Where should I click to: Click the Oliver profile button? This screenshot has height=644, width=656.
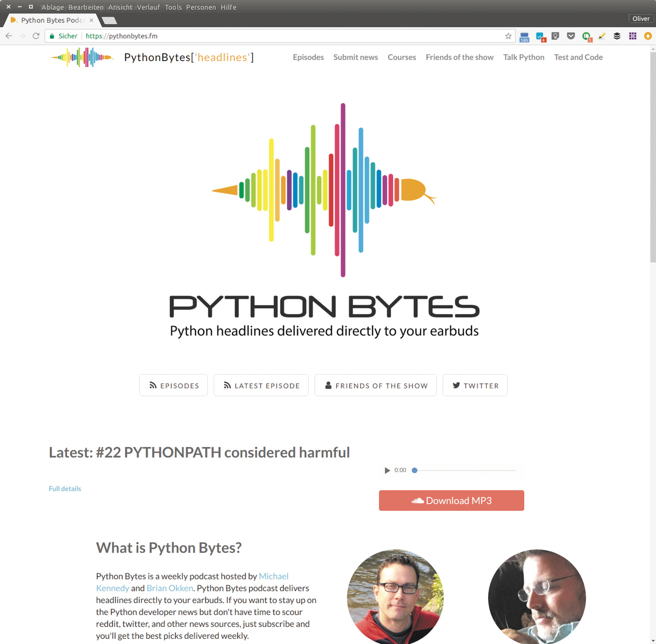[x=641, y=19]
